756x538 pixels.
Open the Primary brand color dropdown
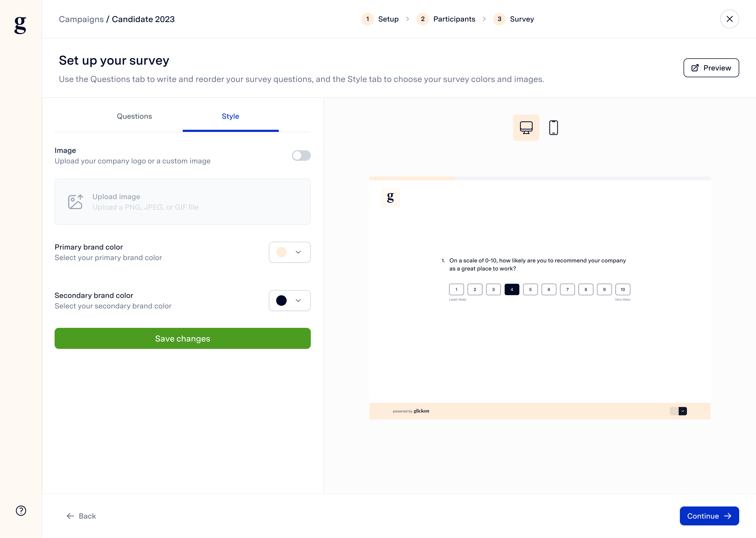pyautogui.click(x=298, y=252)
